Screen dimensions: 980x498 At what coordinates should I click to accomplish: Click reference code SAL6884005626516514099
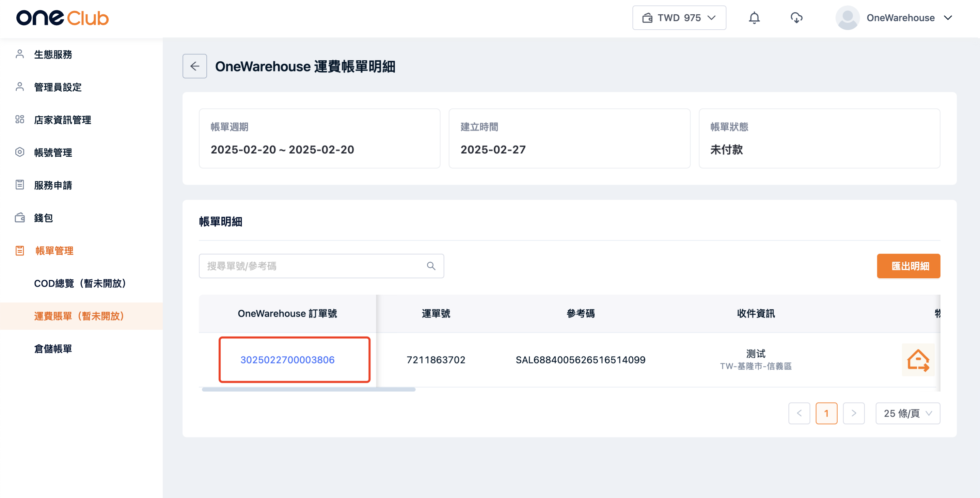pyautogui.click(x=581, y=360)
